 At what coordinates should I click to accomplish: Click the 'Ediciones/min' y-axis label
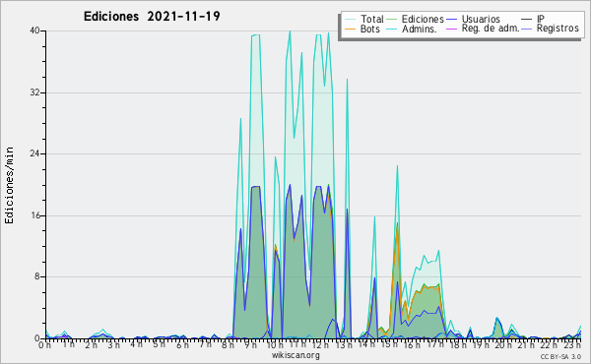click(x=9, y=185)
